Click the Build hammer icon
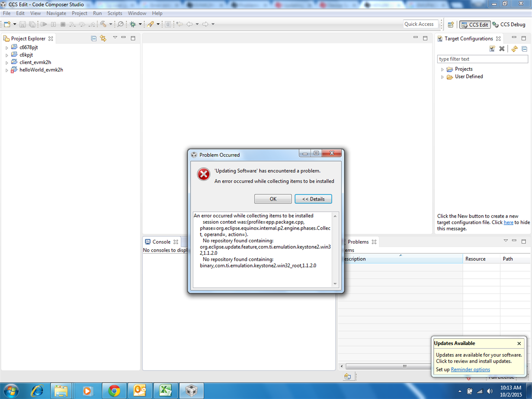The image size is (532, 399). tap(103, 24)
